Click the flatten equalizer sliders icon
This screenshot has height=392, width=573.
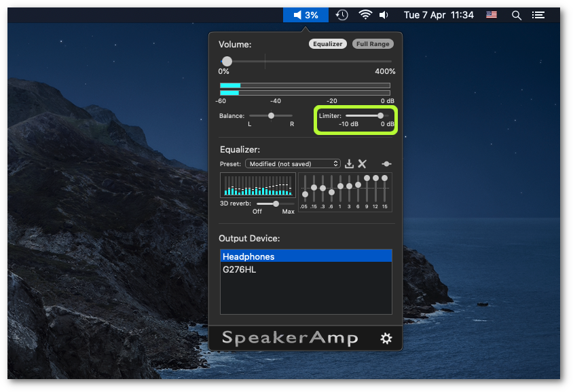pyautogui.click(x=386, y=163)
